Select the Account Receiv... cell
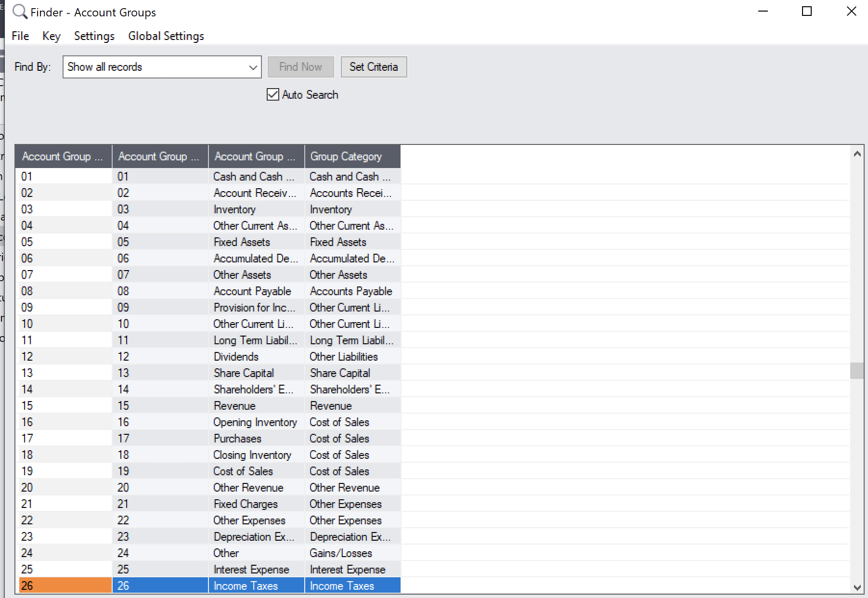Viewport: 868px width, 598px height. [257, 193]
